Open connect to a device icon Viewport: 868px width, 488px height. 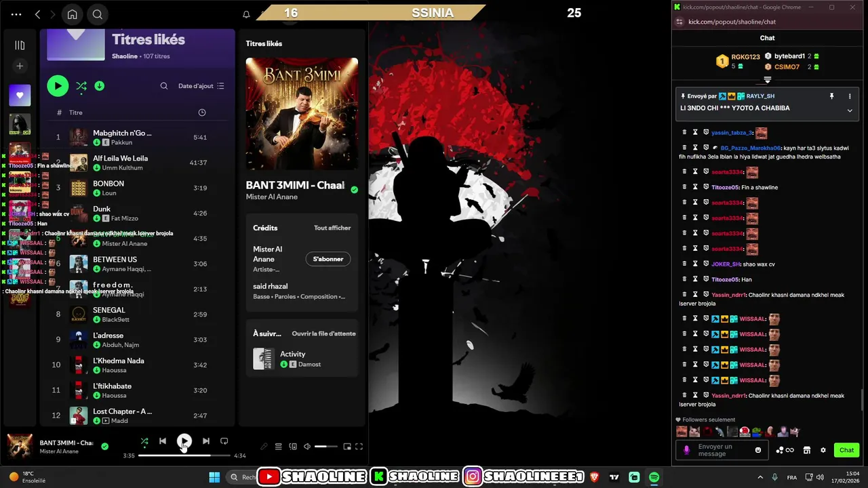(x=293, y=447)
